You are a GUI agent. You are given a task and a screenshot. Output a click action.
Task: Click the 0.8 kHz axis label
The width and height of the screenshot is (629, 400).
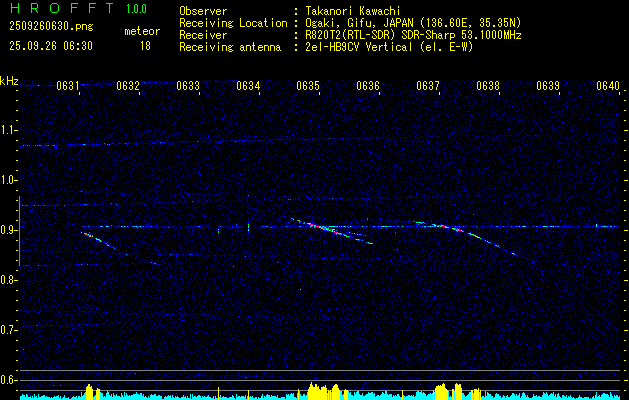[x=8, y=280]
